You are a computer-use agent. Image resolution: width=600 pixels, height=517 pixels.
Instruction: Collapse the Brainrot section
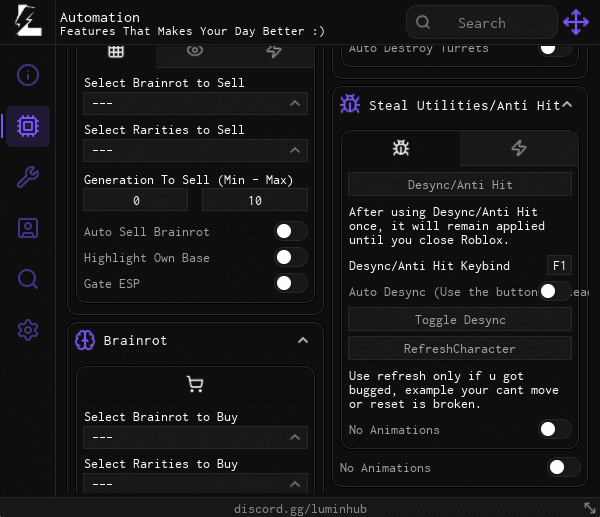pyautogui.click(x=302, y=341)
